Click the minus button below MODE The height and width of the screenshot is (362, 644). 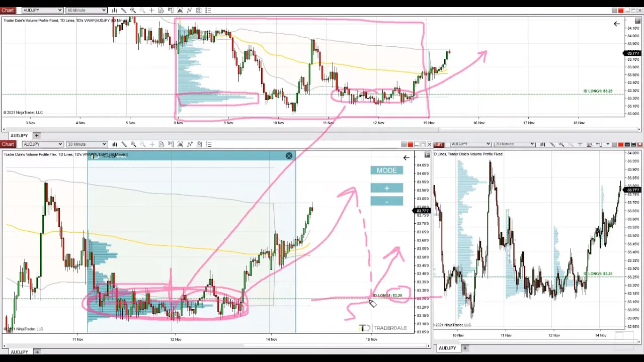(x=387, y=201)
